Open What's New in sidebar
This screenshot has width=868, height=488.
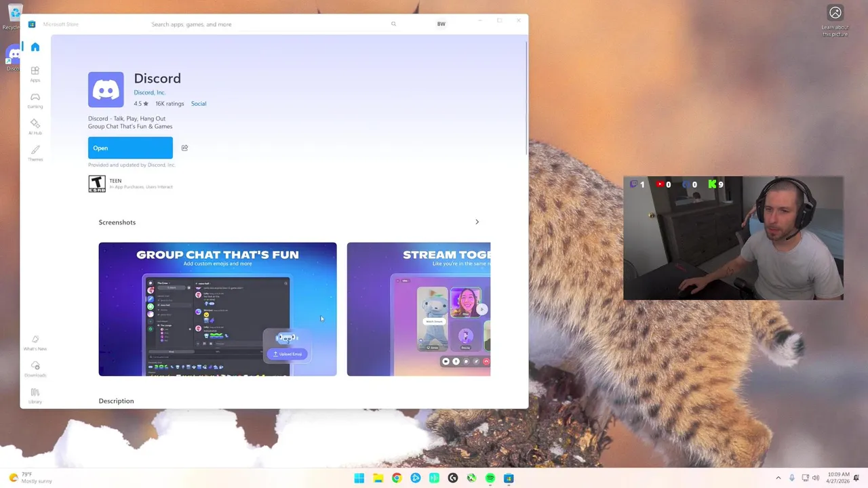coord(35,342)
